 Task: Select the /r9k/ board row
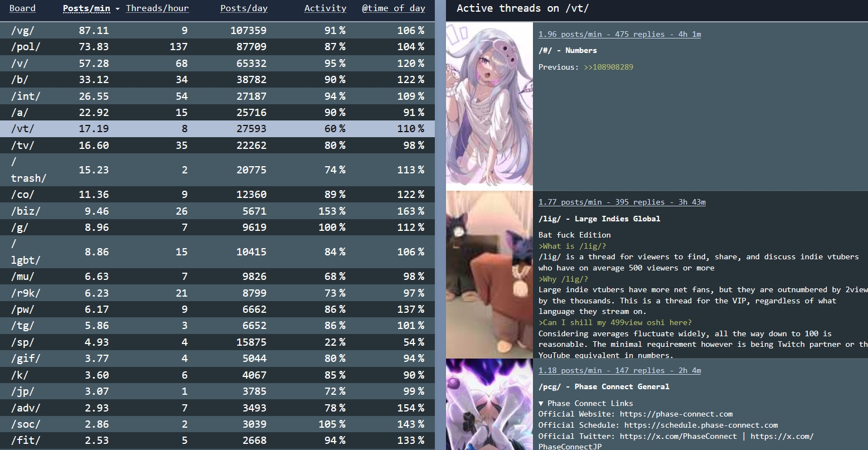coord(217,293)
